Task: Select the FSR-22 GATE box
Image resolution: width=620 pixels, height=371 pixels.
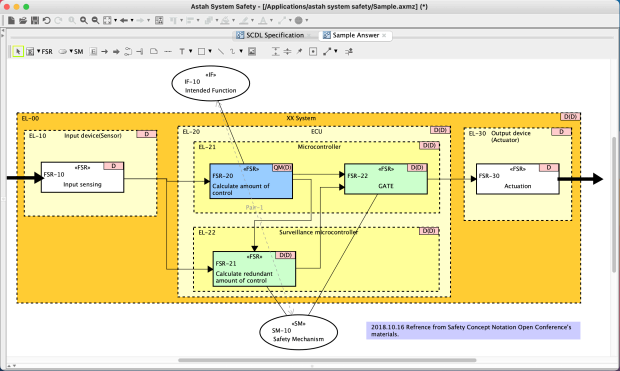Action: click(386, 179)
